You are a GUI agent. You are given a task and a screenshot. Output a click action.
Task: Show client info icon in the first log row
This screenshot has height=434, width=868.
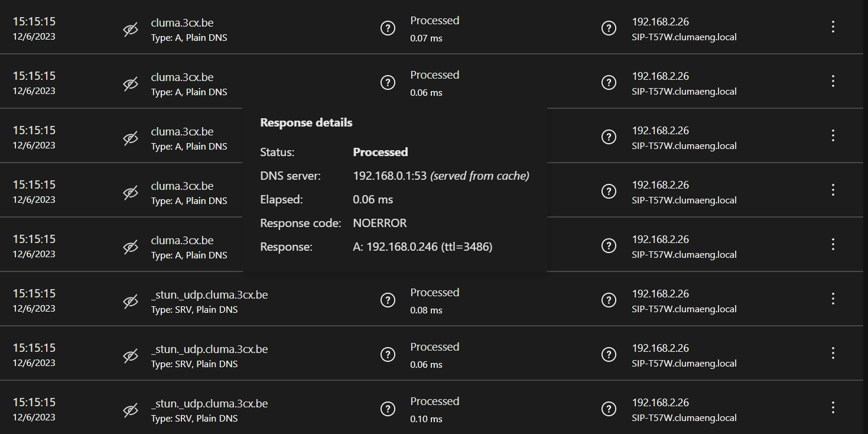click(609, 28)
